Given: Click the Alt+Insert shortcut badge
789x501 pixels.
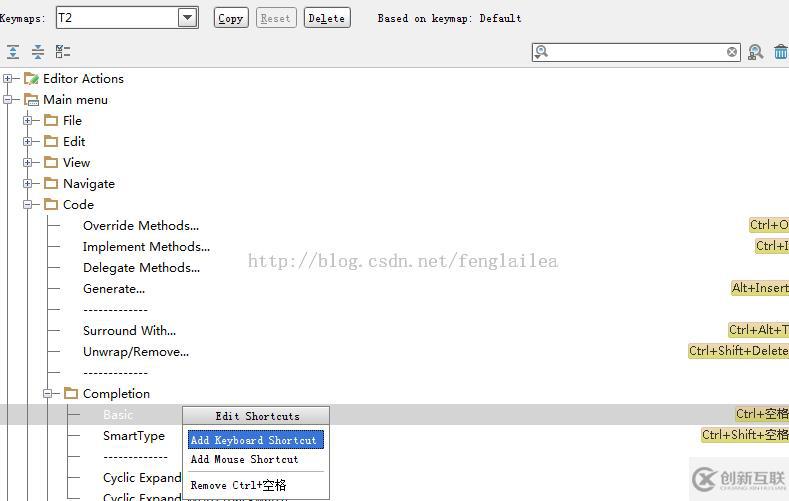Looking at the screenshot, I should 760,288.
